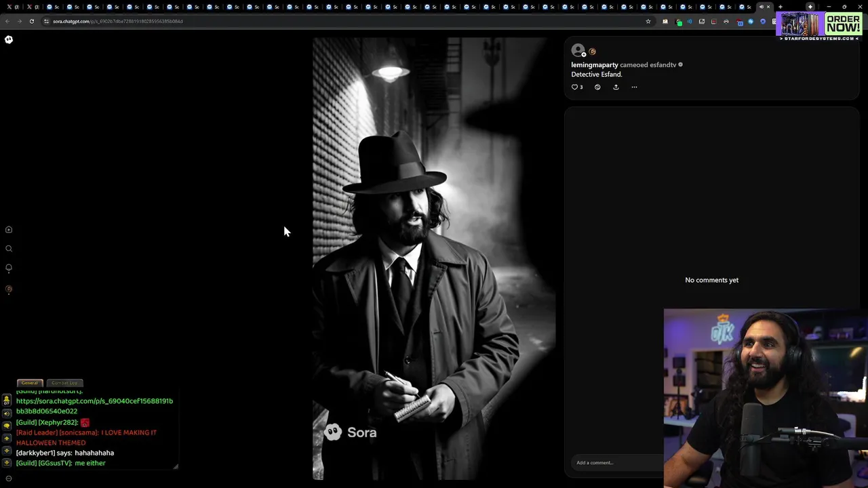Click the gamepad extension icon
868x488 pixels.
point(726,21)
